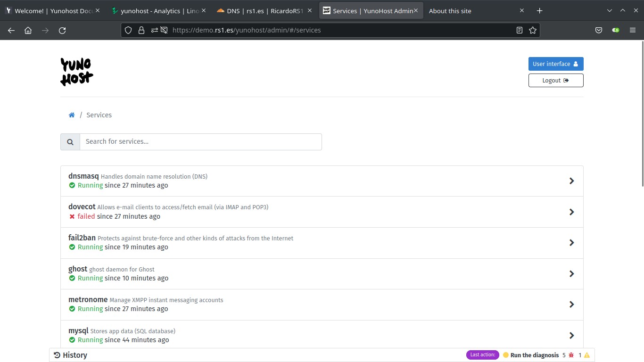Screen dimensions: 644x362
Task: Focus the Search for services field
Action: (200, 142)
